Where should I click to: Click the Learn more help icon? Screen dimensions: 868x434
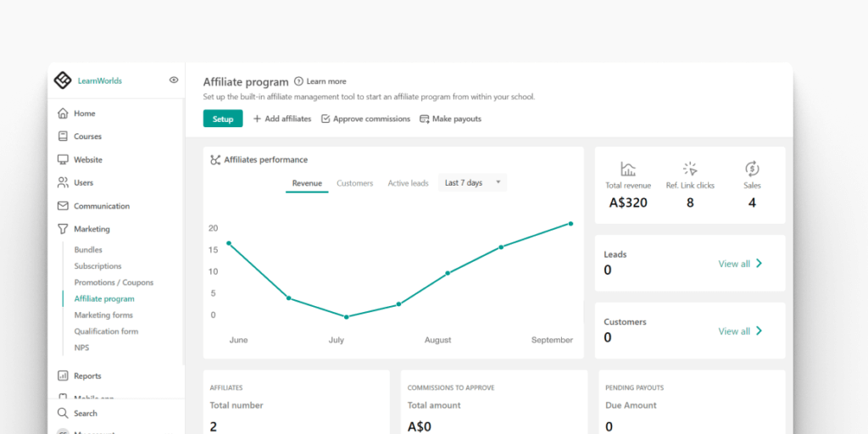(x=299, y=81)
